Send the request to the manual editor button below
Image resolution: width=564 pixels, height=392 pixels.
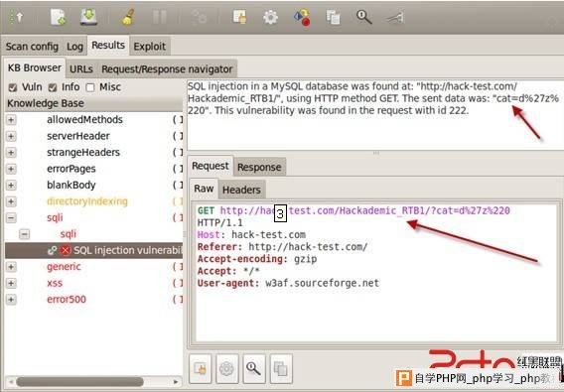(200, 368)
